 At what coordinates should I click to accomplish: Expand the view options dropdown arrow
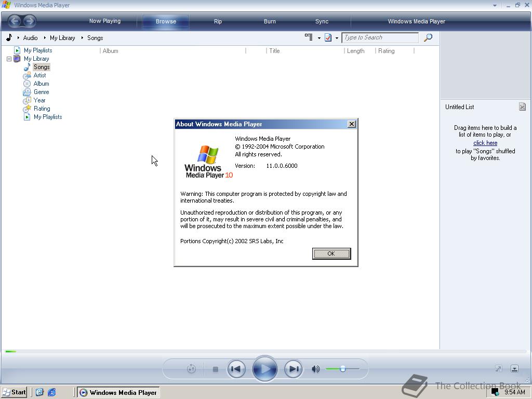(319, 38)
